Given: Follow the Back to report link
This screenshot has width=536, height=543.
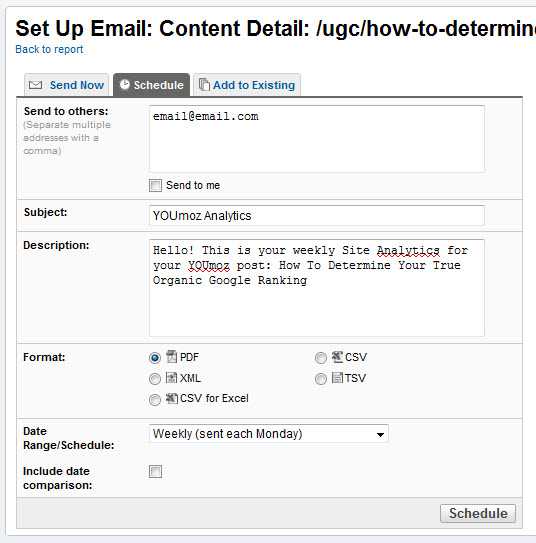Looking at the screenshot, I should [49, 50].
